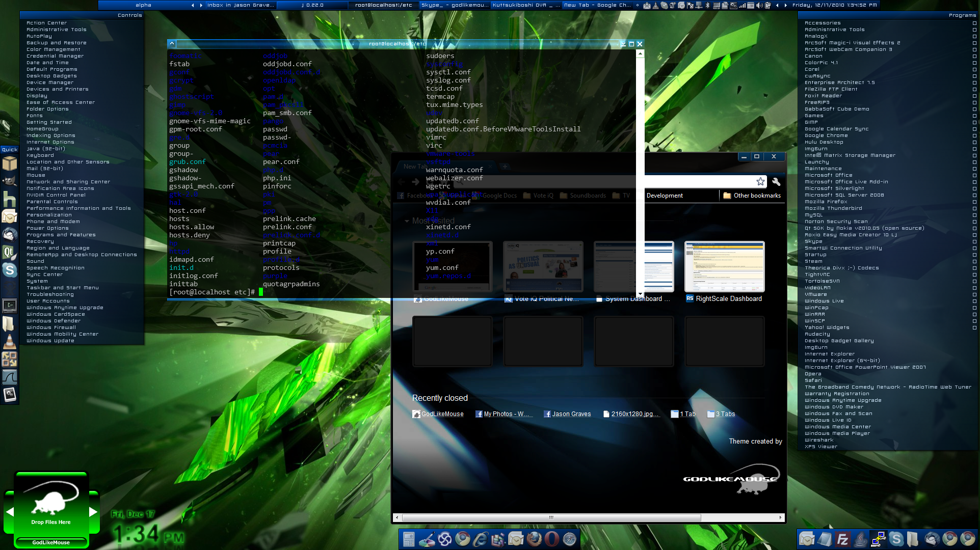980x550 pixels.
Task: Open Audacity in Programs list
Action: pos(817,334)
